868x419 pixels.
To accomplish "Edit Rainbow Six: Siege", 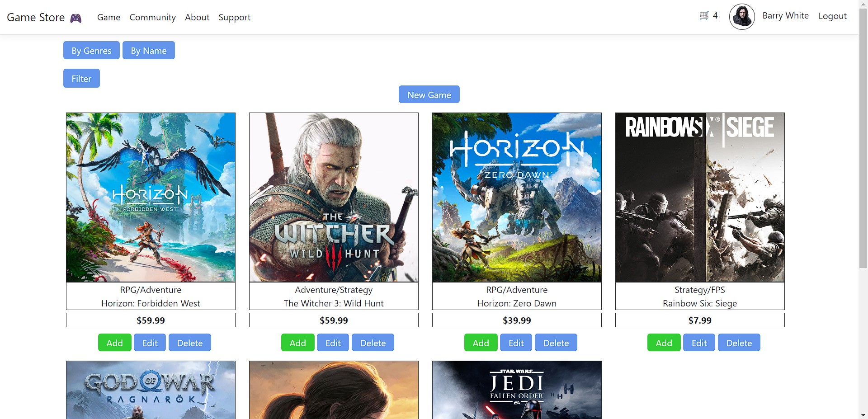I will tap(699, 343).
